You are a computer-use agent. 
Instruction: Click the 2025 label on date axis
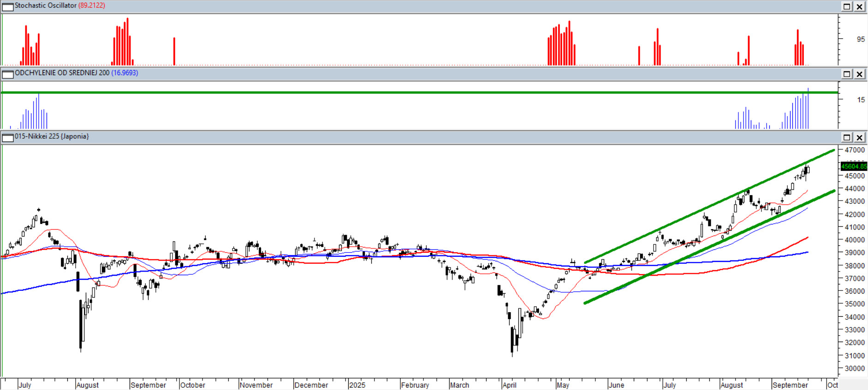point(357,385)
